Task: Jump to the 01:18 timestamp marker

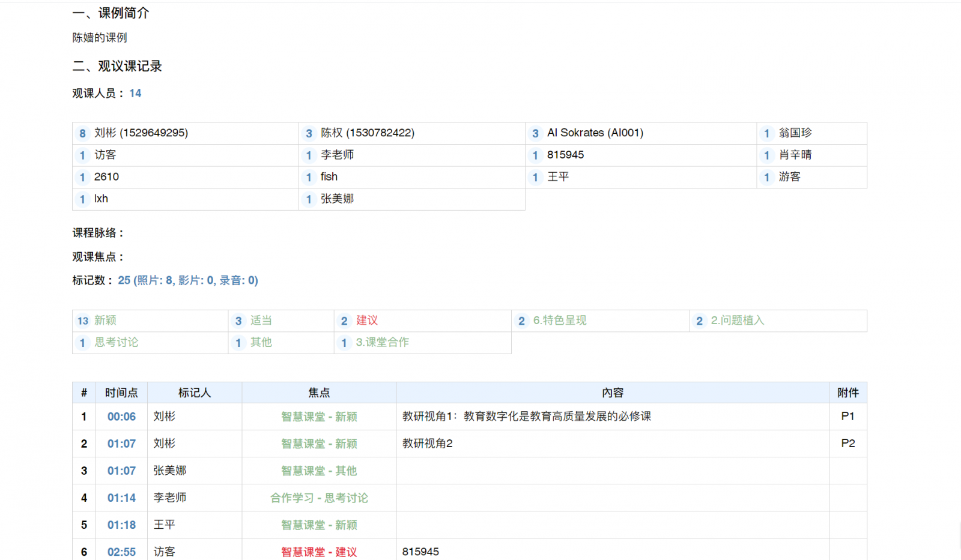Action: pyautogui.click(x=121, y=525)
